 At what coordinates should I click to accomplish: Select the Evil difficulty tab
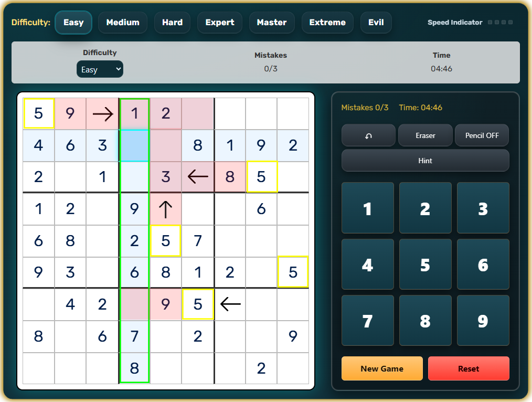coord(376,23)
